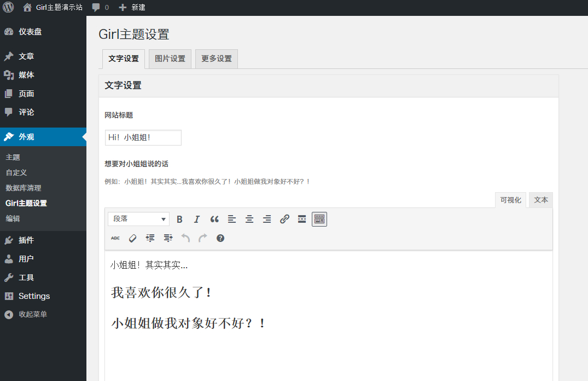Toggle italic formatting
588x381 pixels.
point(197,219)
